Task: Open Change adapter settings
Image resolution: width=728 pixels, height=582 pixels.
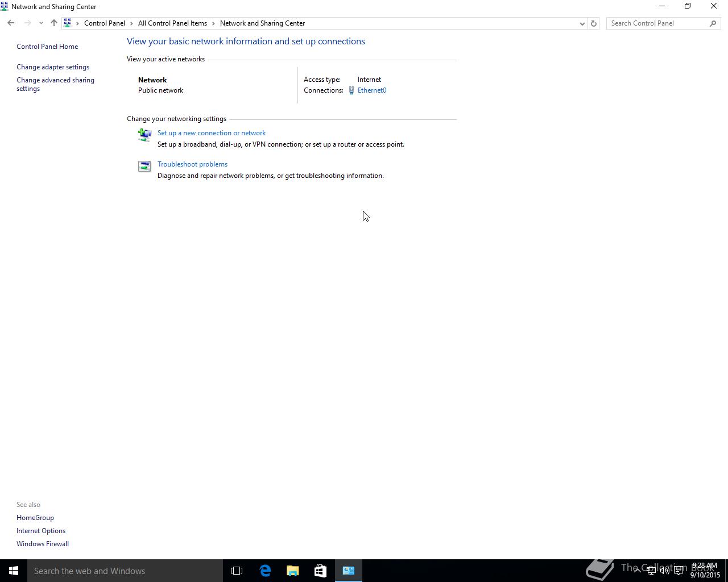Action: click(53, 67)
